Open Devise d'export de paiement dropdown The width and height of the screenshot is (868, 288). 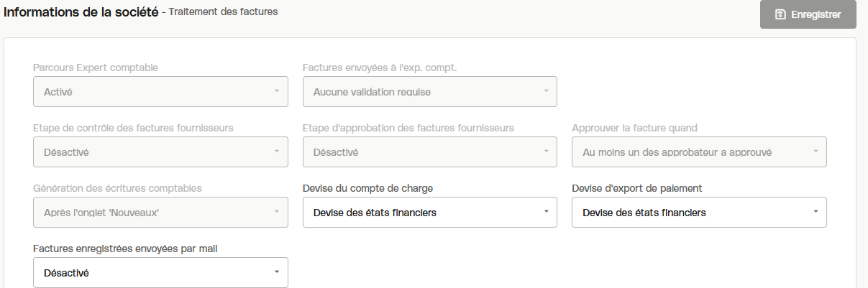tap(699, 213)
